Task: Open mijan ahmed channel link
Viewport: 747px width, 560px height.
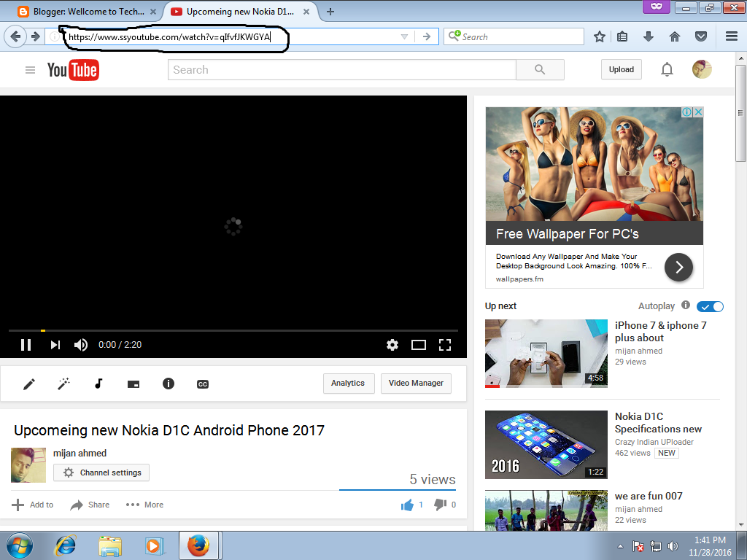Action: (80, 454)
